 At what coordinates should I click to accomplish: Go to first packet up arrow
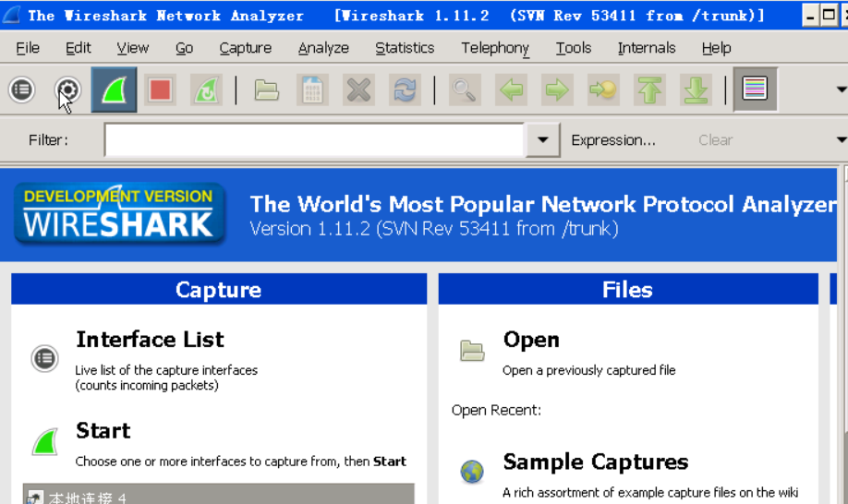pyautogui.click(x=649, y=90)
